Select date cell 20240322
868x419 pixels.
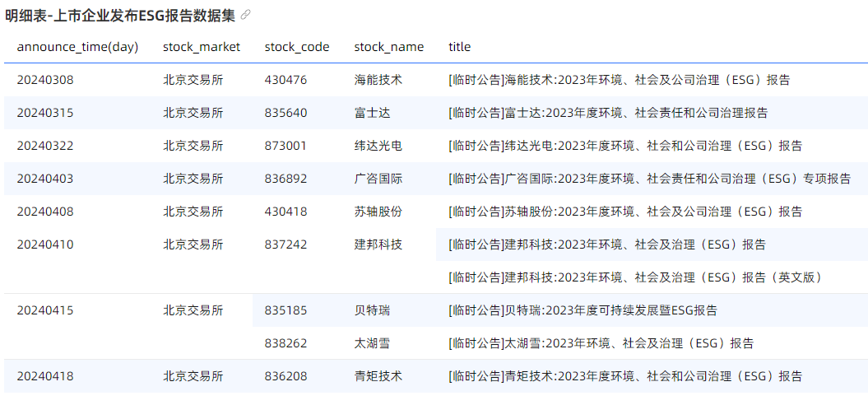[x=44, y=147]
